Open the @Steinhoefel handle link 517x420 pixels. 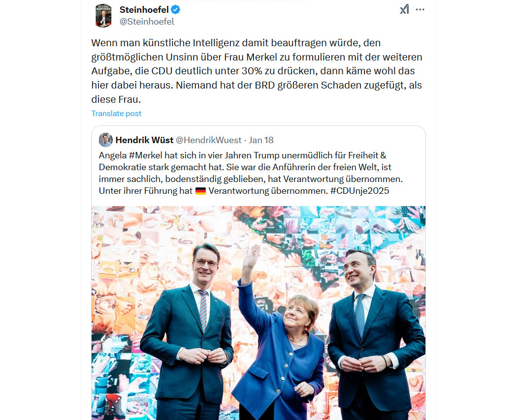point(147,22)
